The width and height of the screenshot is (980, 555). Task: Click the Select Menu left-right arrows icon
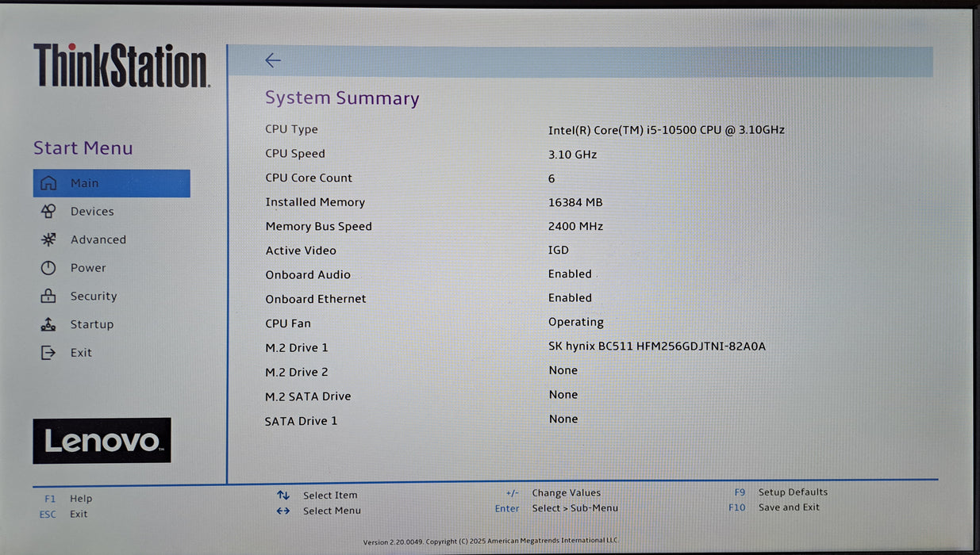click(283, 511)
